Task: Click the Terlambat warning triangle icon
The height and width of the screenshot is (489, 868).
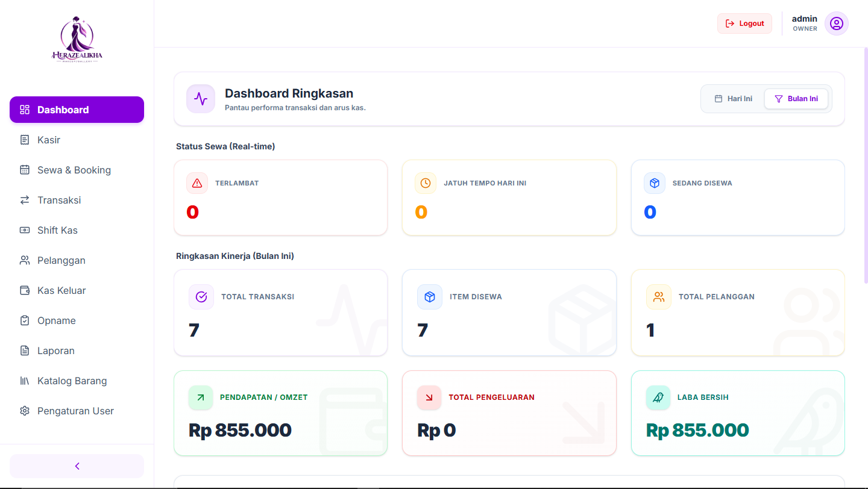Action: (x=197, y=183)
